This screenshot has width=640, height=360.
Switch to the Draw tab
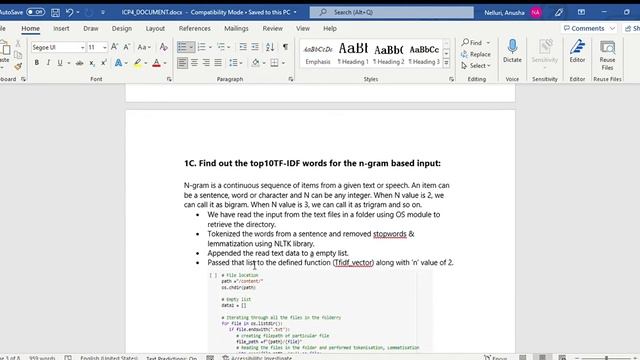[x=91, y=29]
